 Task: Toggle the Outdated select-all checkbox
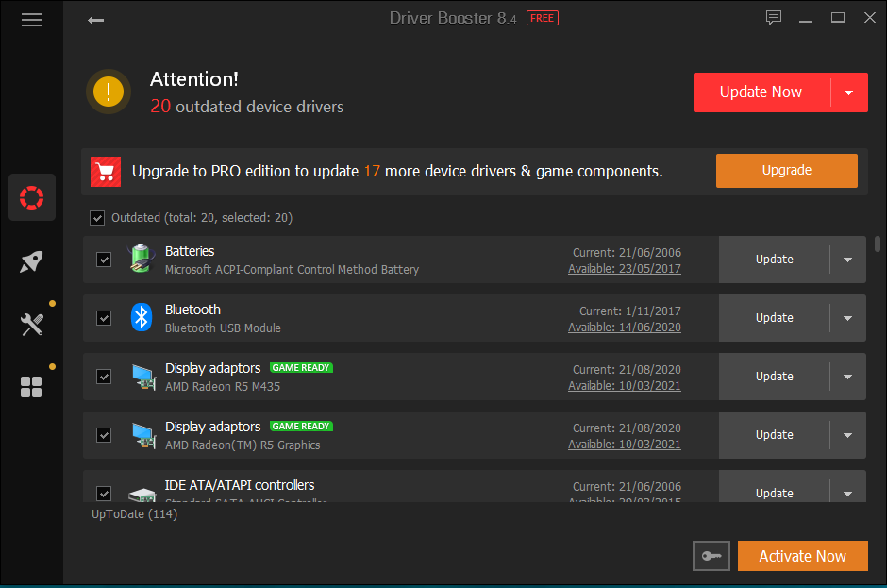click(97, 218)
